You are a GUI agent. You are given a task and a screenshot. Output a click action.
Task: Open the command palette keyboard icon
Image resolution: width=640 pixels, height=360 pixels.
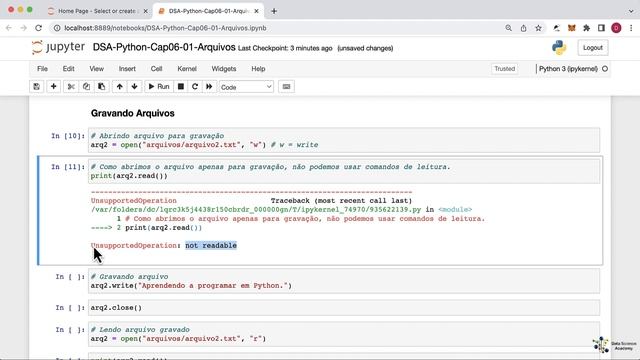pyautogui.click(x=287, y=87)
